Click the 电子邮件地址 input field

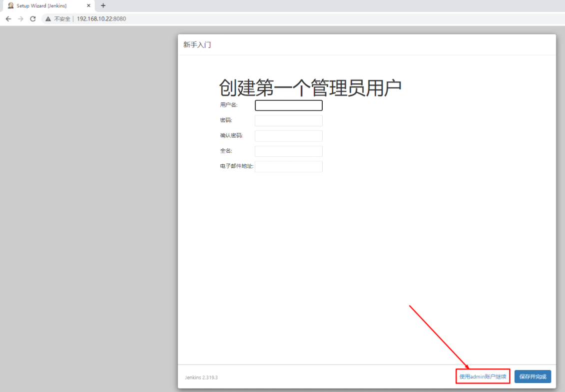click(289, 166)
